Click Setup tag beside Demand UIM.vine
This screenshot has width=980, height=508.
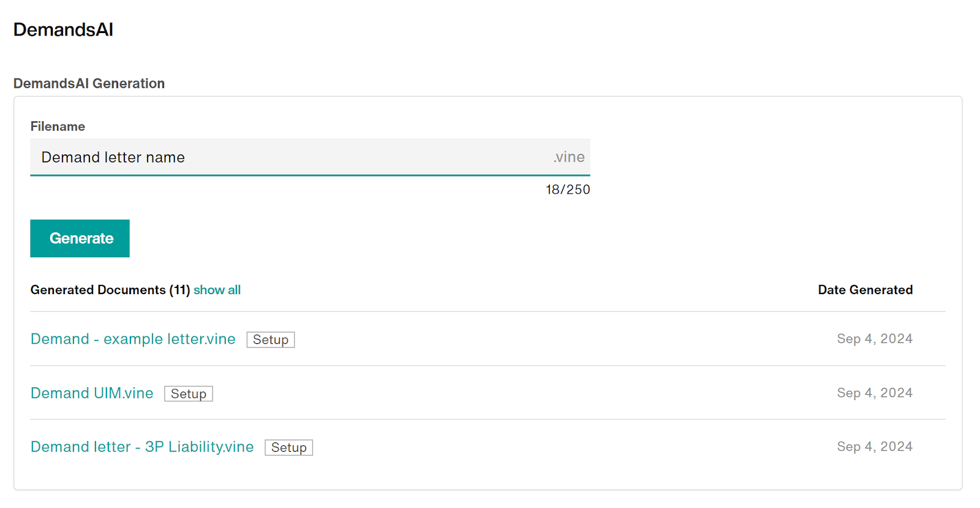click(x=188, y=393)
